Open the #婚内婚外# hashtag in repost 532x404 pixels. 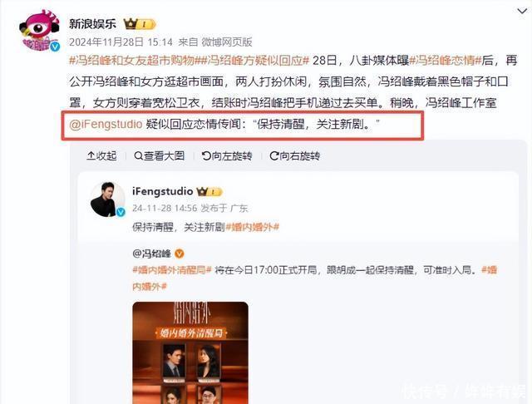tap(253, 227)
